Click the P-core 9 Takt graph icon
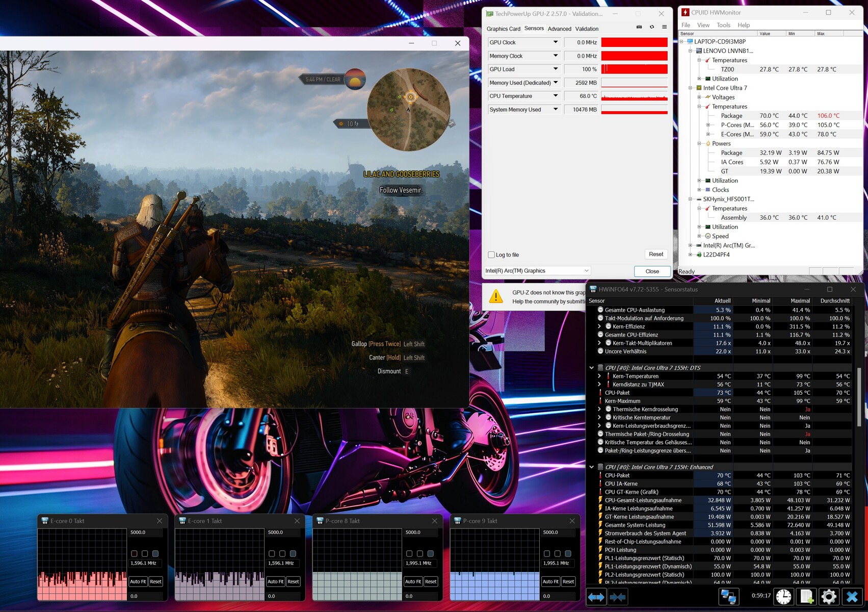 coord(458,521)
